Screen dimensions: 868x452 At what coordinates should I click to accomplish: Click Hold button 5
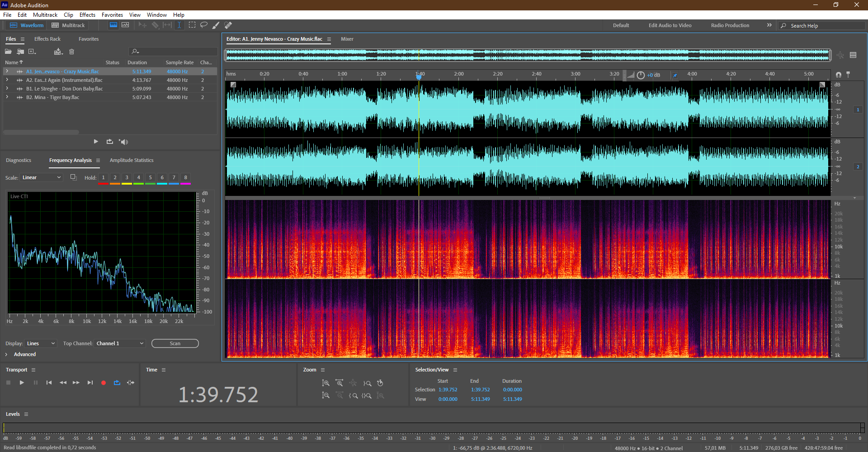pyautogui.click(x=151, y=178)
